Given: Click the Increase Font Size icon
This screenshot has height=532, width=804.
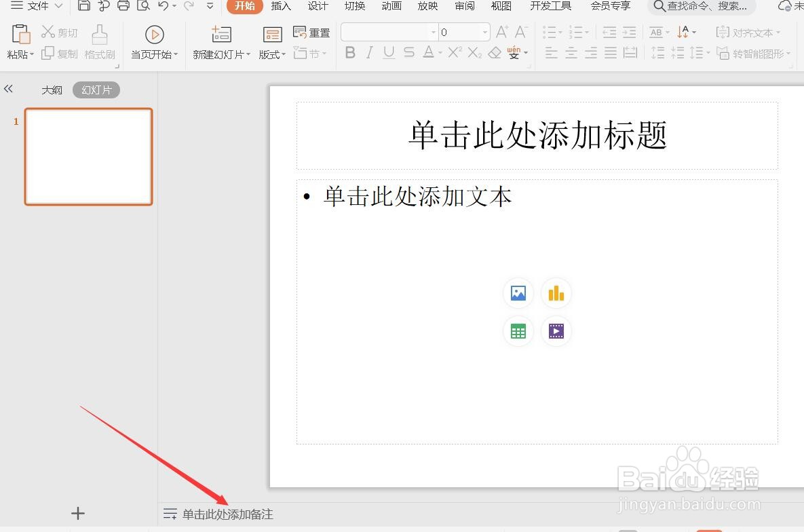Looking at the screenshot, I should click(502, 33).
